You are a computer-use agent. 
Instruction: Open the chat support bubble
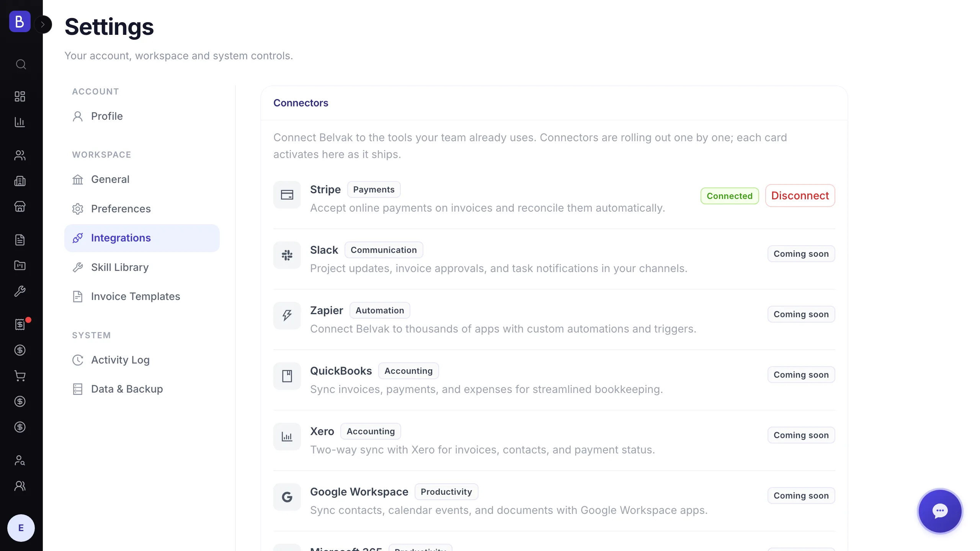click(940, 511)
